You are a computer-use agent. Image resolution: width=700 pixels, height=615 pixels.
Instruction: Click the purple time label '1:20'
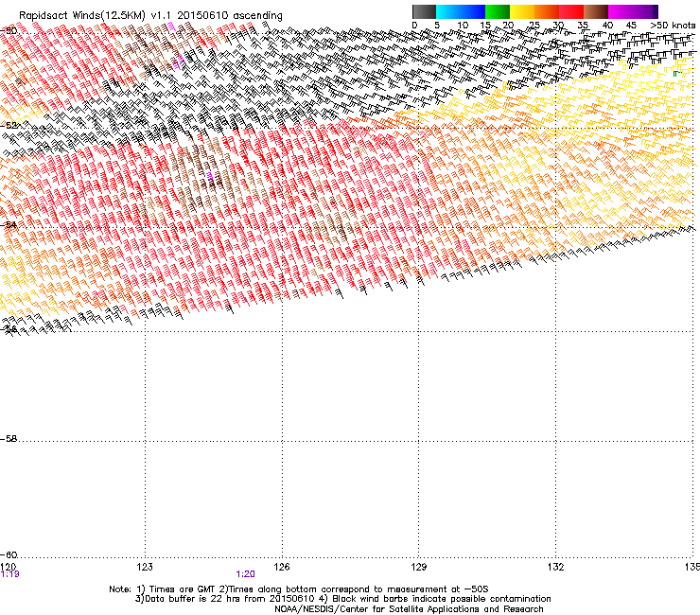coord(246,574)
